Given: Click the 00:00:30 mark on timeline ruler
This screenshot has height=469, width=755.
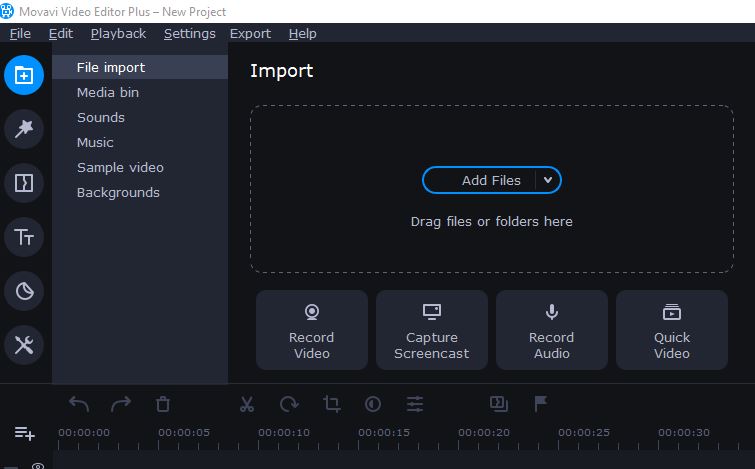Looking at the screenshot, I should tap(684, 432).
